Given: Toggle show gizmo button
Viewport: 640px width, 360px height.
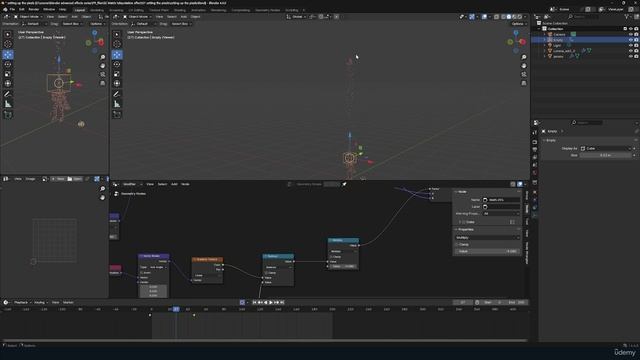Looking at the screenshot, I should coord(472,17).
